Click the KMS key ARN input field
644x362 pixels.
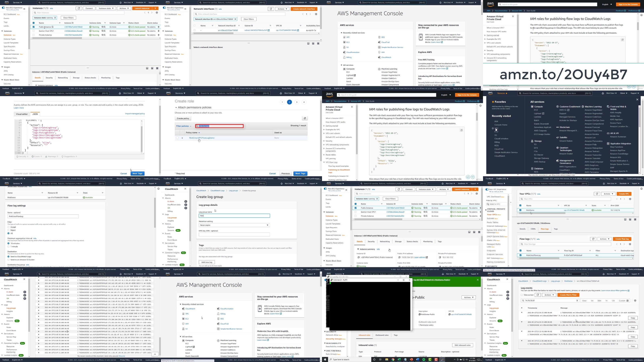coord(234,235)
